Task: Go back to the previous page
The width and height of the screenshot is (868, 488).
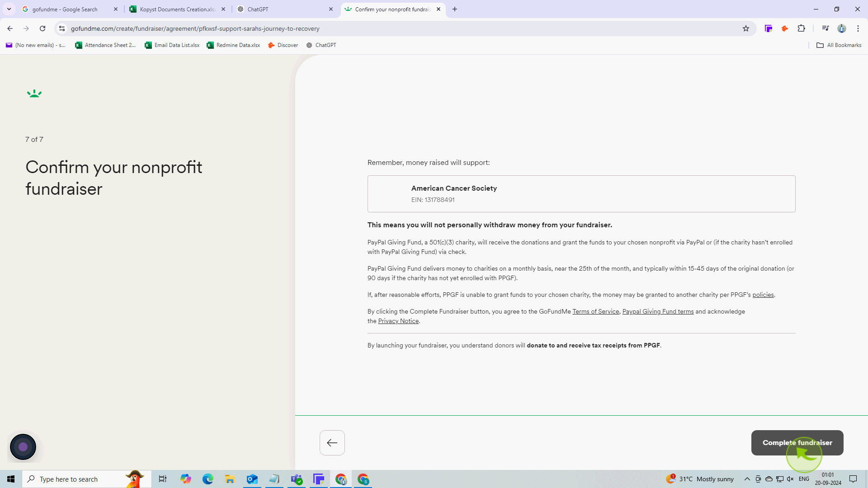Action: pos(10,28)
